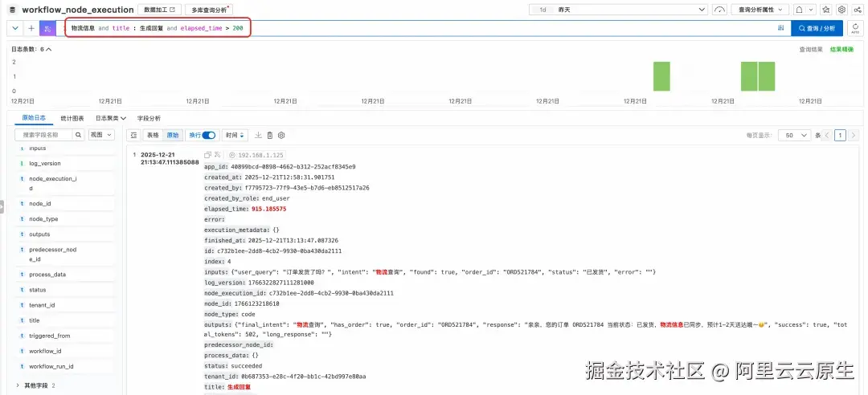Select the 原始日志 tab
The image size is (868, 395).
[34, 118]
